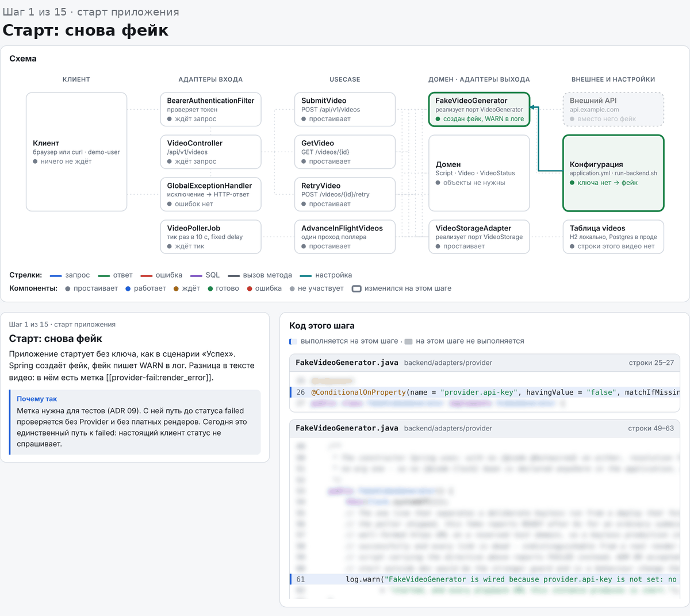Click the изменился на этом шаге legend entry
Screen dimensions: 690x616
click(x=402, y=288)
